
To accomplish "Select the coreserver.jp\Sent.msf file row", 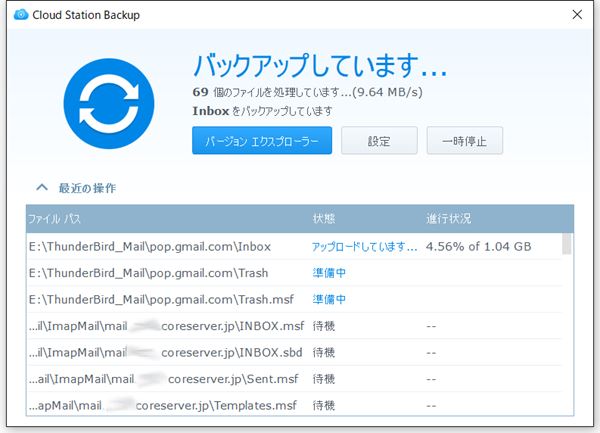I will coord(294,379).
